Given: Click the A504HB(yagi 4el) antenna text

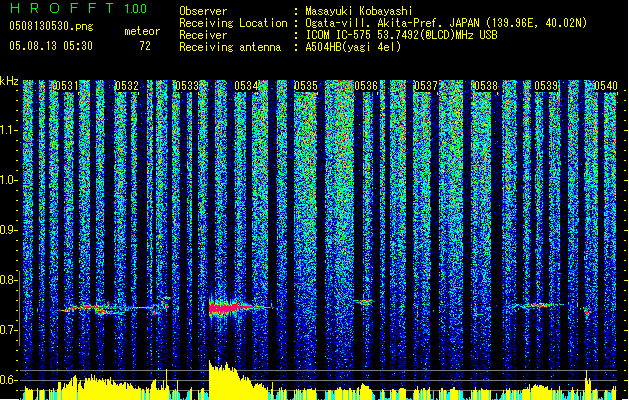Looking at the screenshot, I should point(353,47).
